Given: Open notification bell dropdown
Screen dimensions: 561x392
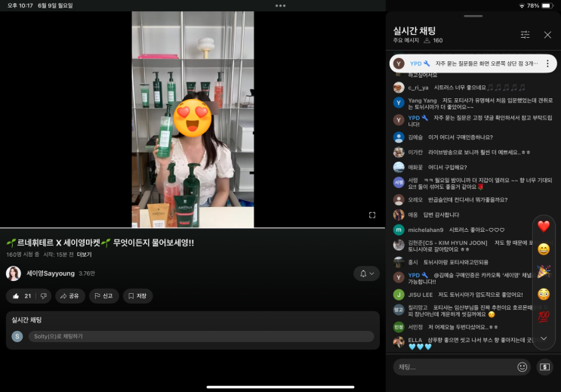Looking at the screenshot, I should click(x=367, y=274).
